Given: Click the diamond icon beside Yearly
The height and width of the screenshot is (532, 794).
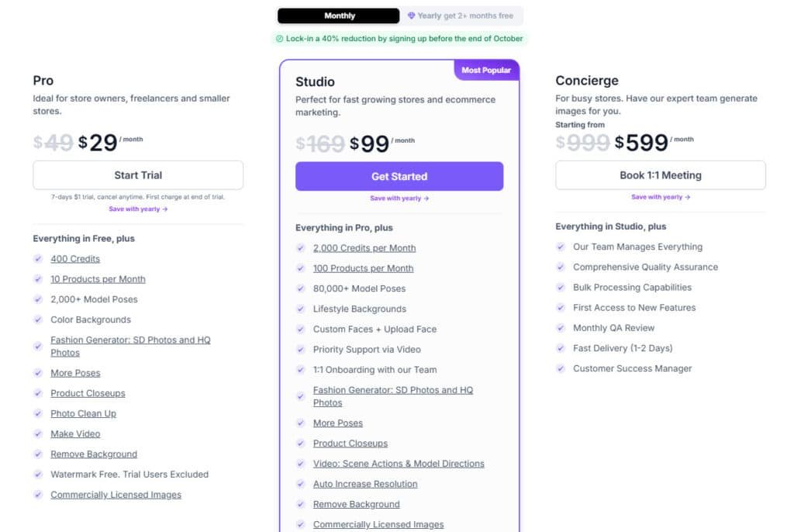Looking at the screenshot, I should [x=412, y=16].
